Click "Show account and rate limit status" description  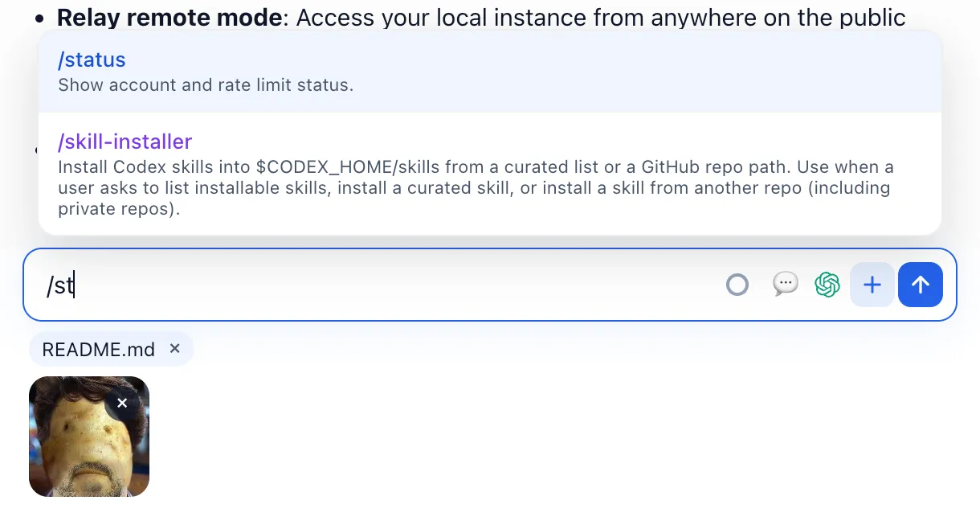tap(206, 84)
